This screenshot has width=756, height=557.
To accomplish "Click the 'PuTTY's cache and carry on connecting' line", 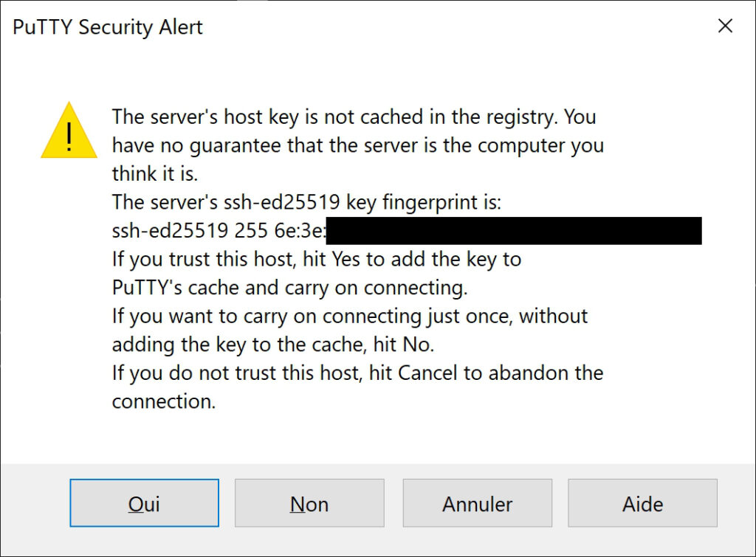I will 289,288.
